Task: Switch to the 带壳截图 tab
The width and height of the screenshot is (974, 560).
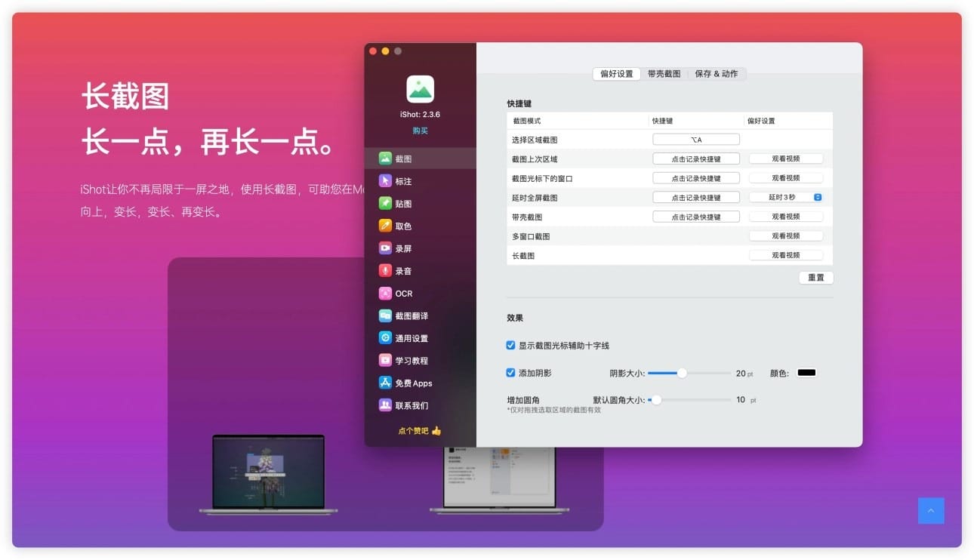Action: click(664, 74)
